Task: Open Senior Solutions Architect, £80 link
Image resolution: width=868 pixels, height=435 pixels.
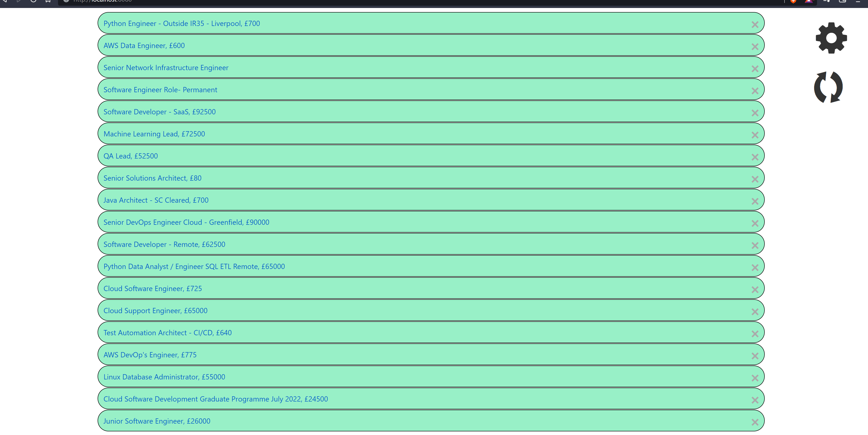Action: click(152, 178)
